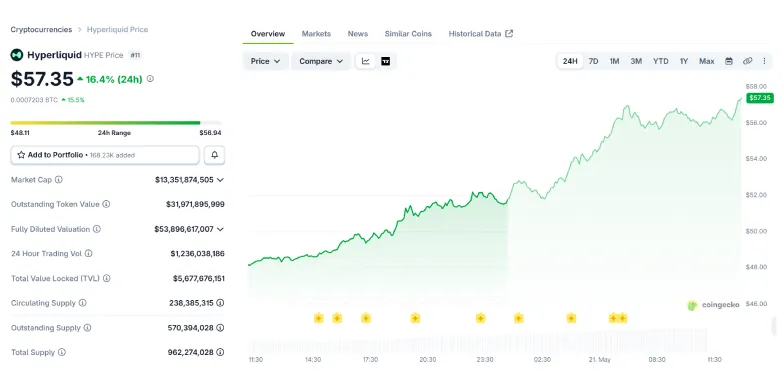The image size is (783, 388).
Task: Click the yellow news marker near 17:30
Action: pos(366,318)
